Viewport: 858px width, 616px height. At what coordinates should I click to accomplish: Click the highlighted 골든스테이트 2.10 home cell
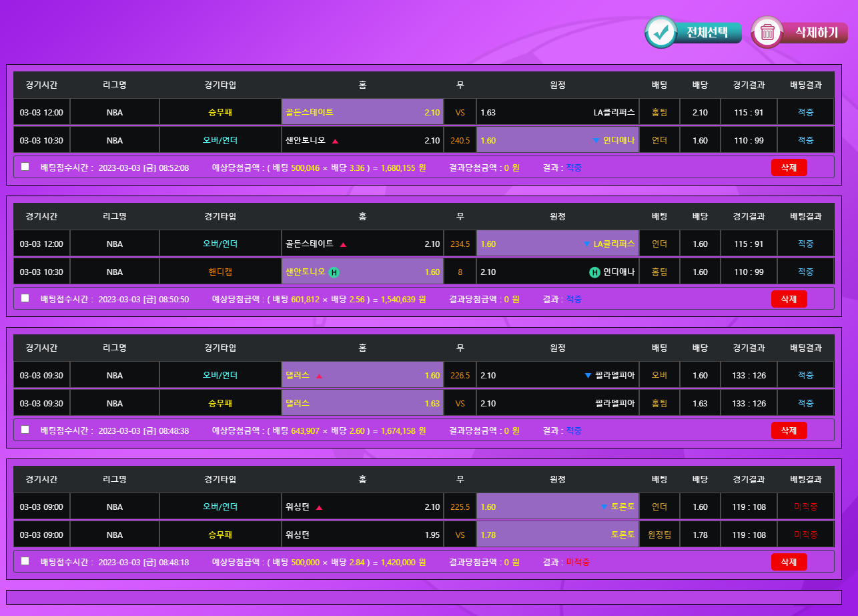tap(362, 112)
